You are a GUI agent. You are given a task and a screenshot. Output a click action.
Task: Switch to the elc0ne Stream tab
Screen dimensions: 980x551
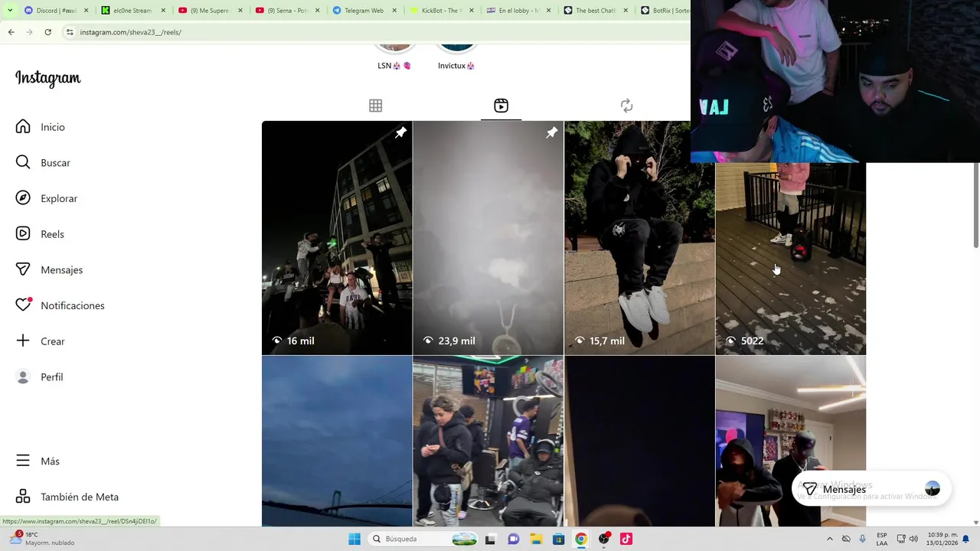132,11
